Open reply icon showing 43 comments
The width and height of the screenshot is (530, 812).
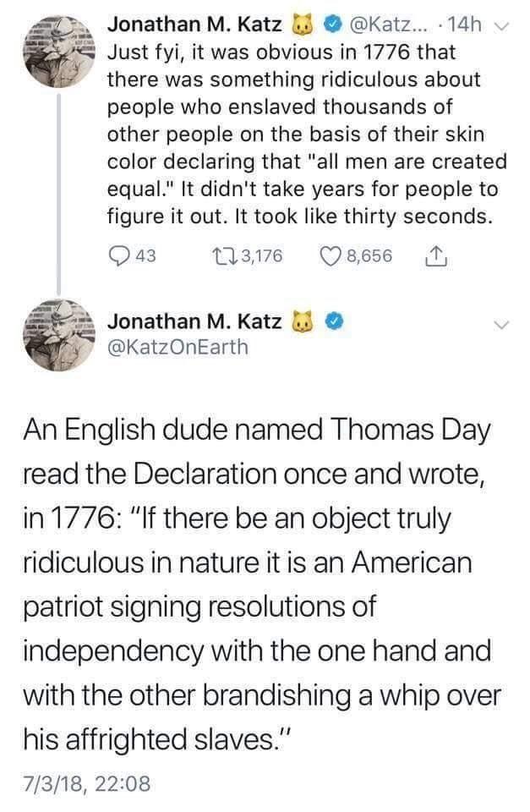pyautogui.click(x=119, y=256)
